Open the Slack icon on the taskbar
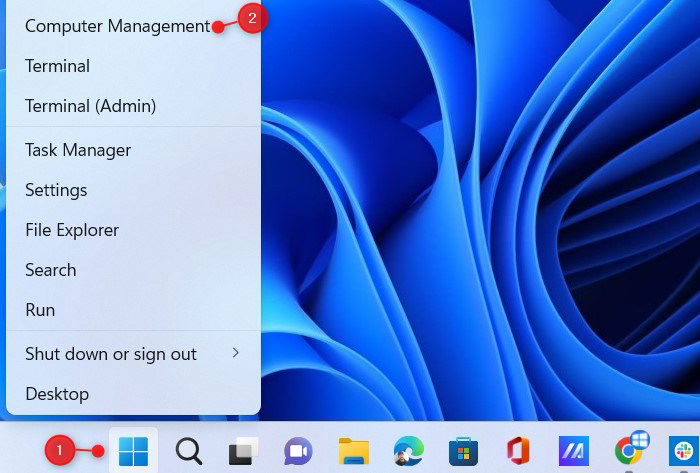Viewport: 700px width, 473px height. point(684,451)
